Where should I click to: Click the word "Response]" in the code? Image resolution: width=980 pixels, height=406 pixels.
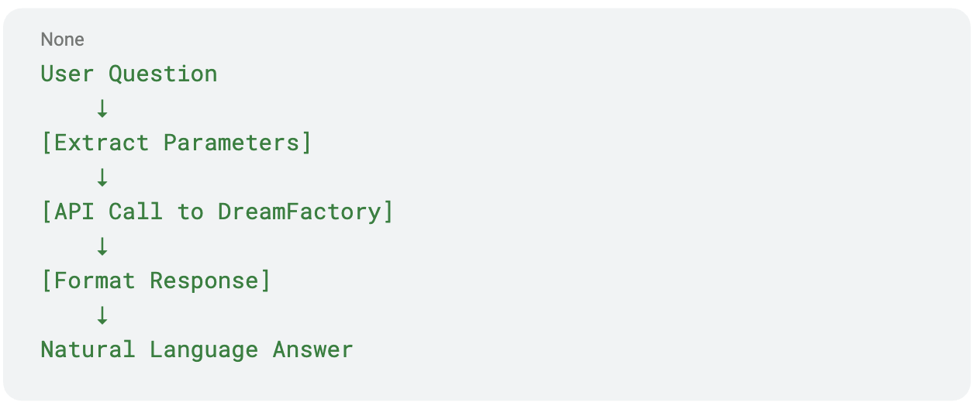210,280
